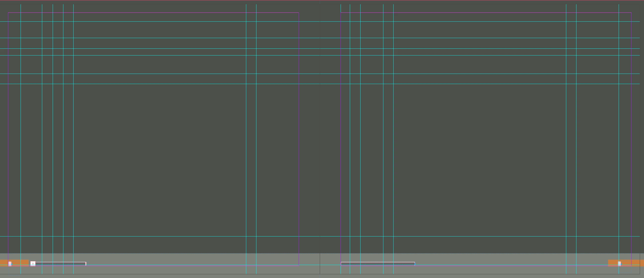The image size is (644, 278).
Task: Click out port of right footer text frame
Action: click(x=415, y=264)
